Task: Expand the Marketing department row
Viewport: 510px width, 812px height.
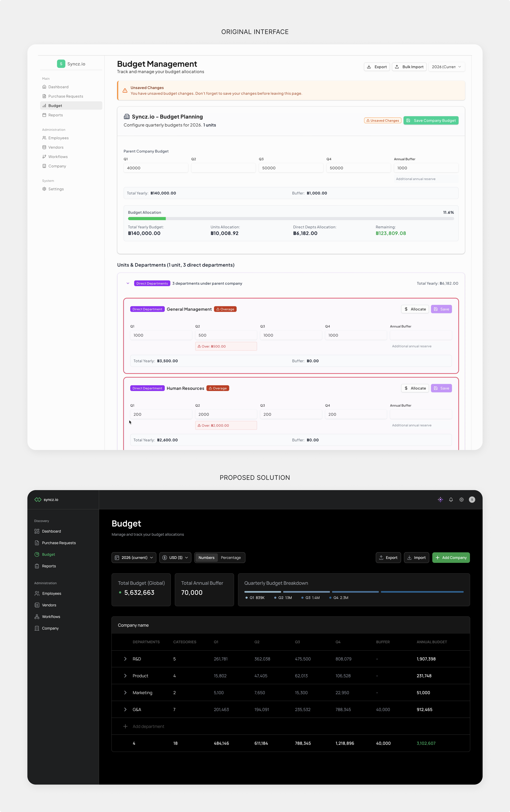Action: click(125, 693)
